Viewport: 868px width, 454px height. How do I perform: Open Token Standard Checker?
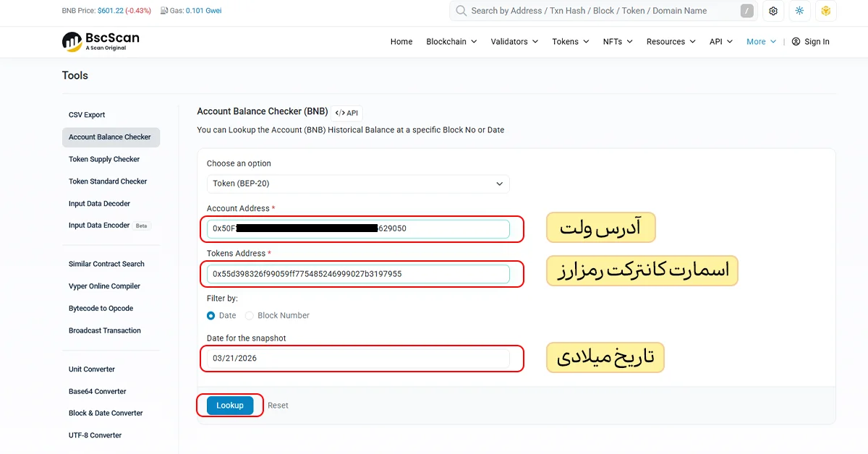click(x=108, y=181)
